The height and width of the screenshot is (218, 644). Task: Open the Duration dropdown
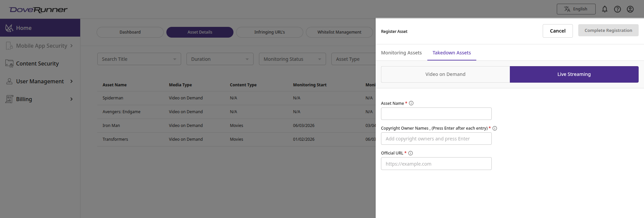220,59
